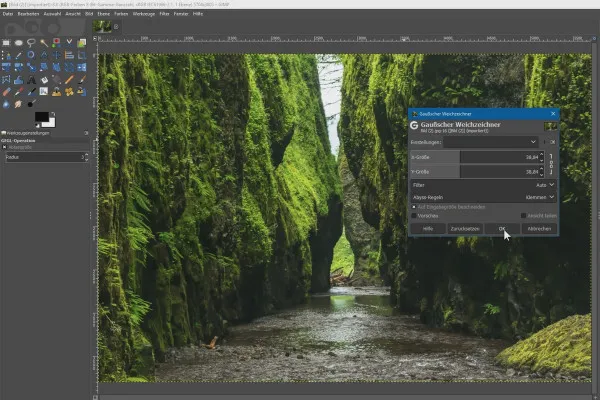Click the Hilfe button in blur dialog

coord(428,229)
